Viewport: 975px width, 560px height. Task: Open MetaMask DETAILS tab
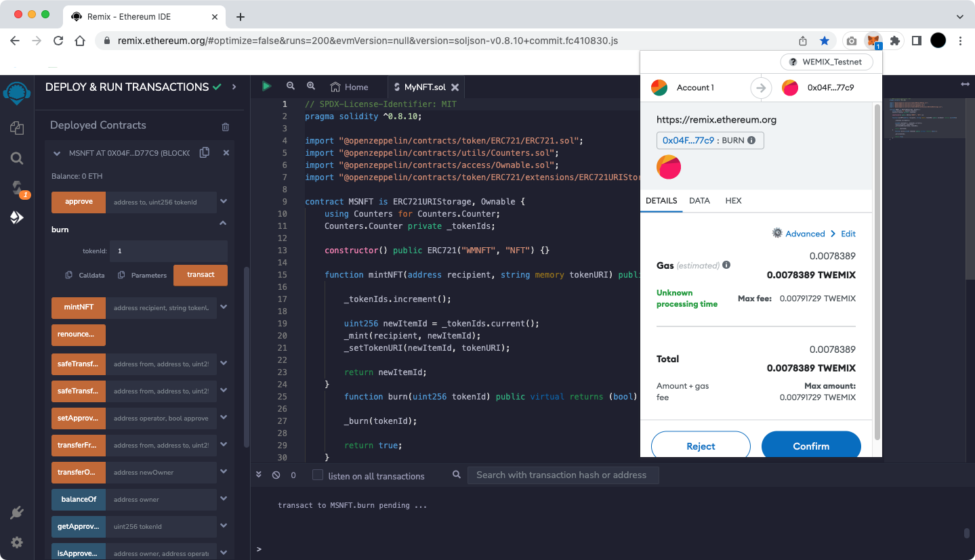point(661,200)
